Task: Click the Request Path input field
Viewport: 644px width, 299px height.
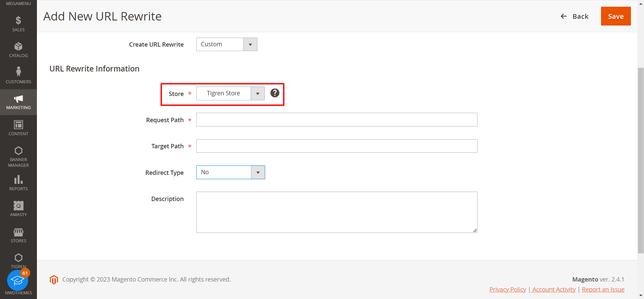Action: coord(337,120)
